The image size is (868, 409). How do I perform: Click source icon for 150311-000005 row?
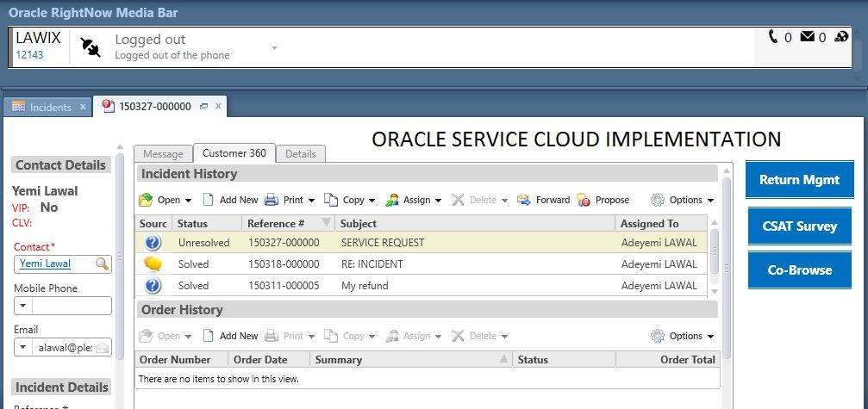pyautogui.click(x=153, y=286)
